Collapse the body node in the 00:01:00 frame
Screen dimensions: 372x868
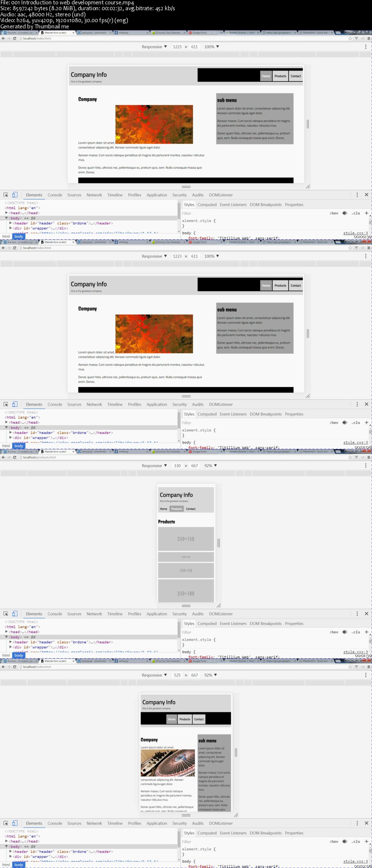6,428
